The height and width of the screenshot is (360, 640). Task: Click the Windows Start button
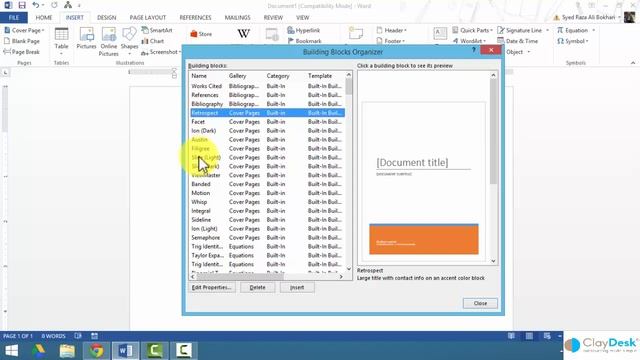pyautogui.click(x=11, y=351)
